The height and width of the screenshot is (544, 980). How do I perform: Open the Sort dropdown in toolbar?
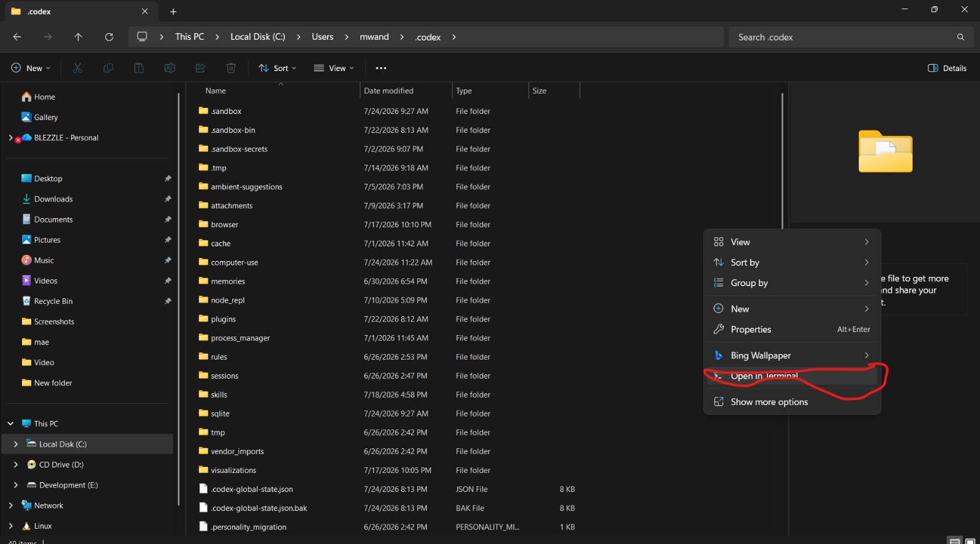[277, 68]
